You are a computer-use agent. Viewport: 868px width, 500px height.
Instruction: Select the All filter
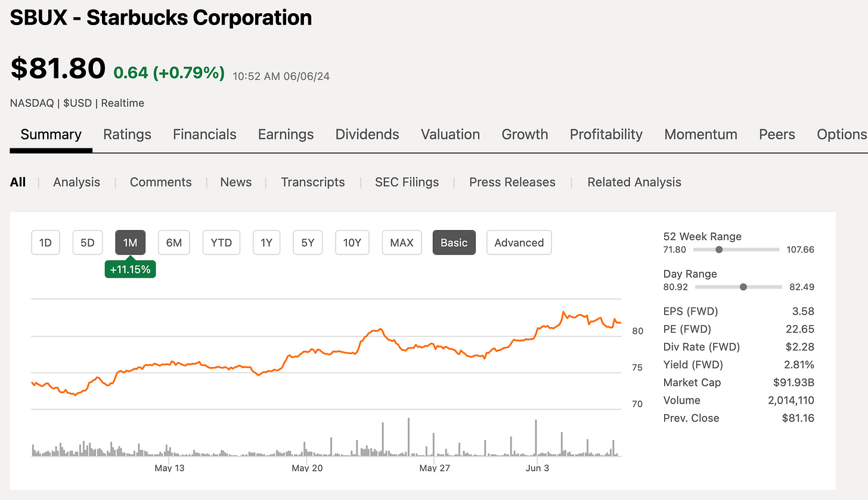point(18,182)
